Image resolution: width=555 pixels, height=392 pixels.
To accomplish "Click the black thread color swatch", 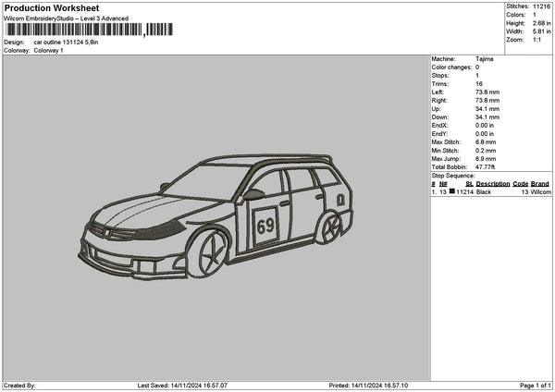I will pyautogui.click(x=452, y=191).
